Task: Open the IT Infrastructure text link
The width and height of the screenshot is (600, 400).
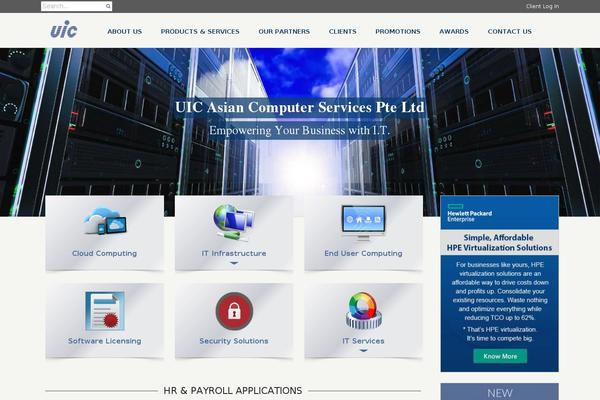Action: (x=234, y=253)
